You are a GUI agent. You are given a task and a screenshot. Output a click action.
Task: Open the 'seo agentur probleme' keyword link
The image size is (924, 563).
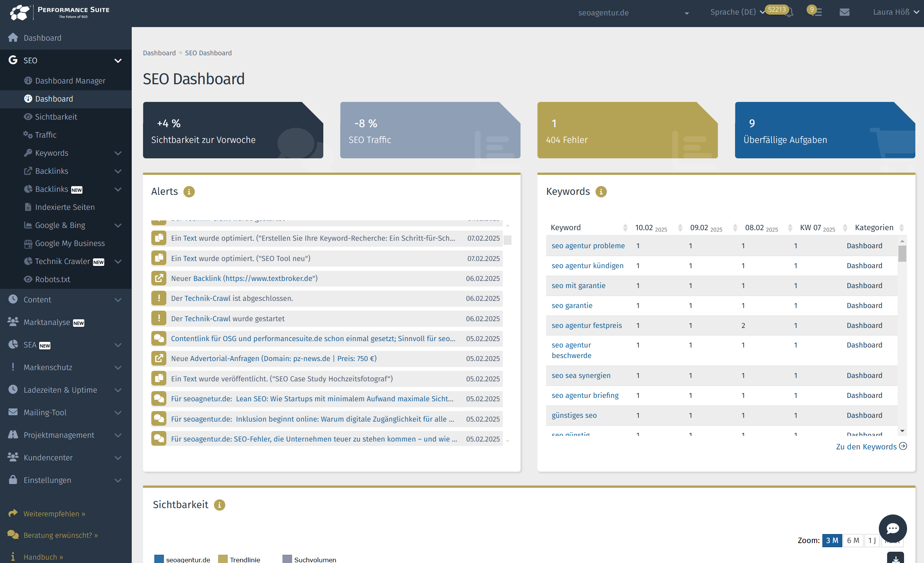(588, 246)
